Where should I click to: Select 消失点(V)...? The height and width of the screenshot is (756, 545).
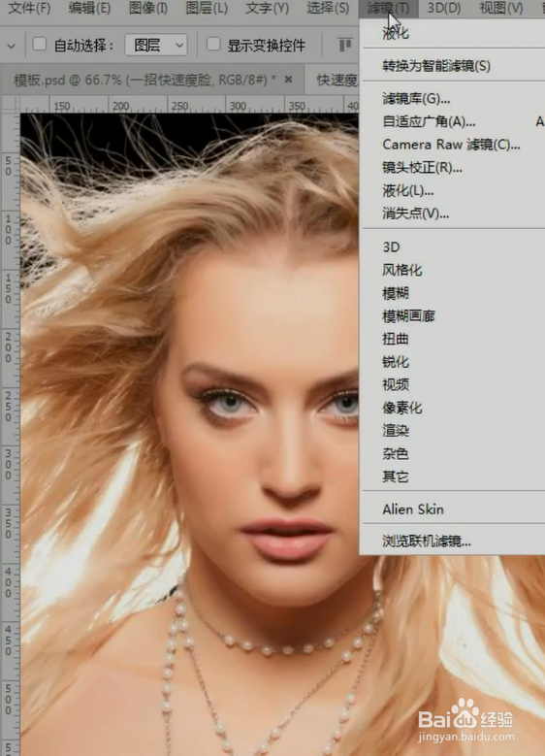pyautogui.click(x=415, y=214)
